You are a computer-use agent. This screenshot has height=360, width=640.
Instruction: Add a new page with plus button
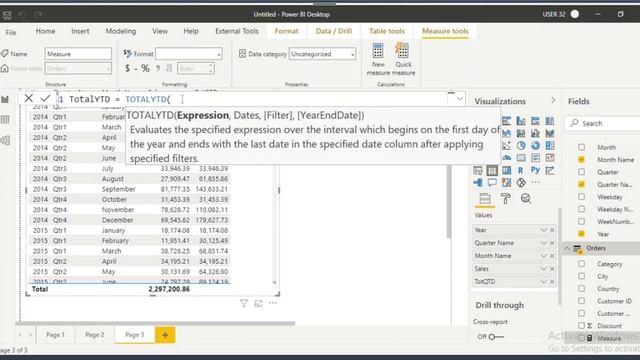click(165, 335)
